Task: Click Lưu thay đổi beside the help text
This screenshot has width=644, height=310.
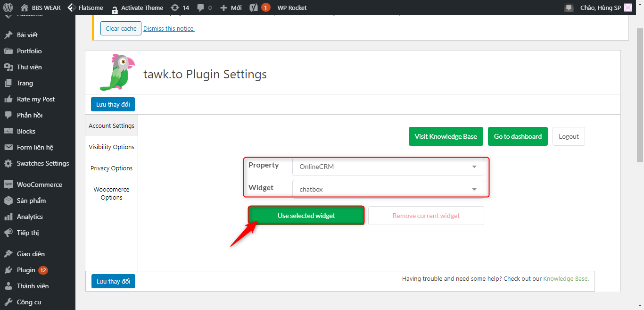Action: 113,281
